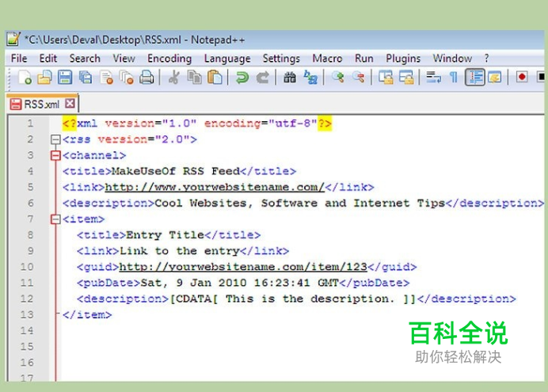This screenshot has width=548, height=392.
Task: Zoom in using the magnifier plus icon
Action: [337, 78]
